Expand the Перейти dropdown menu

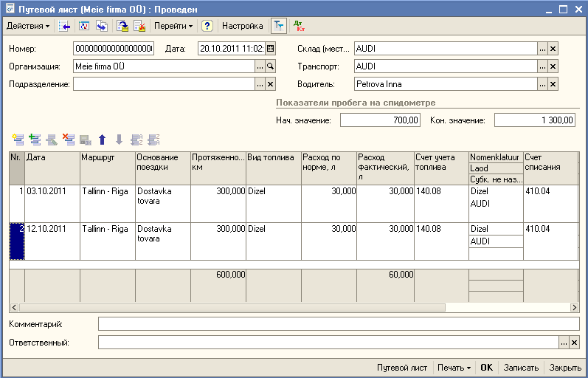173,26
